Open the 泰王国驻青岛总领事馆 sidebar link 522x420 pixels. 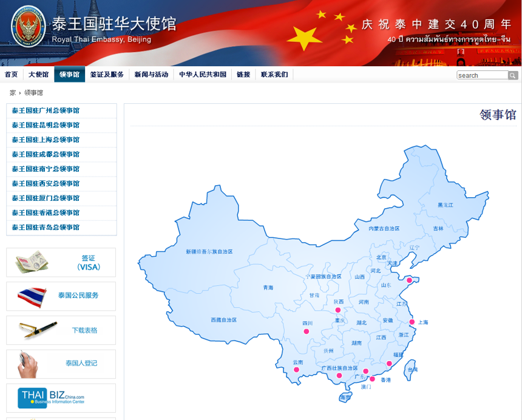point(46,227)
